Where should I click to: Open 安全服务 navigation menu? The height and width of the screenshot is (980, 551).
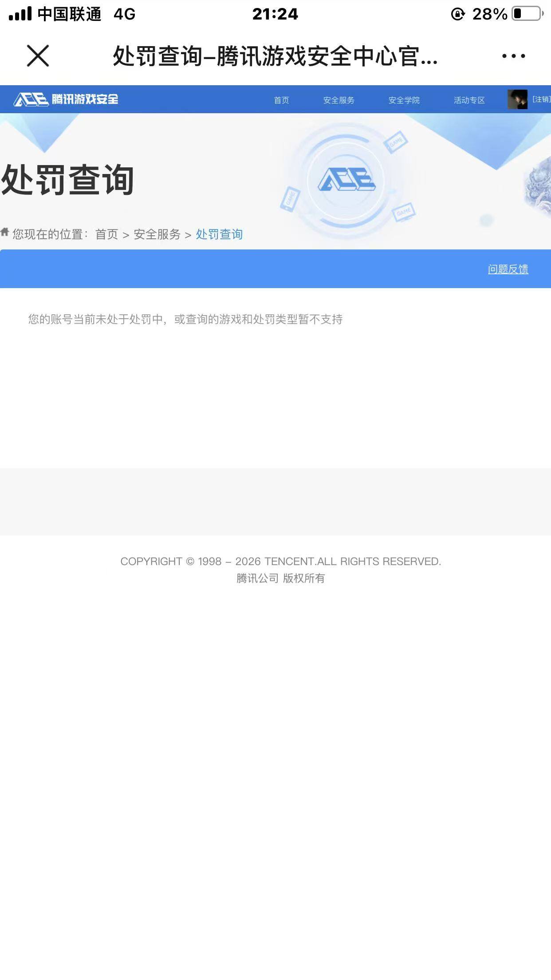click(x=339, y=100)
